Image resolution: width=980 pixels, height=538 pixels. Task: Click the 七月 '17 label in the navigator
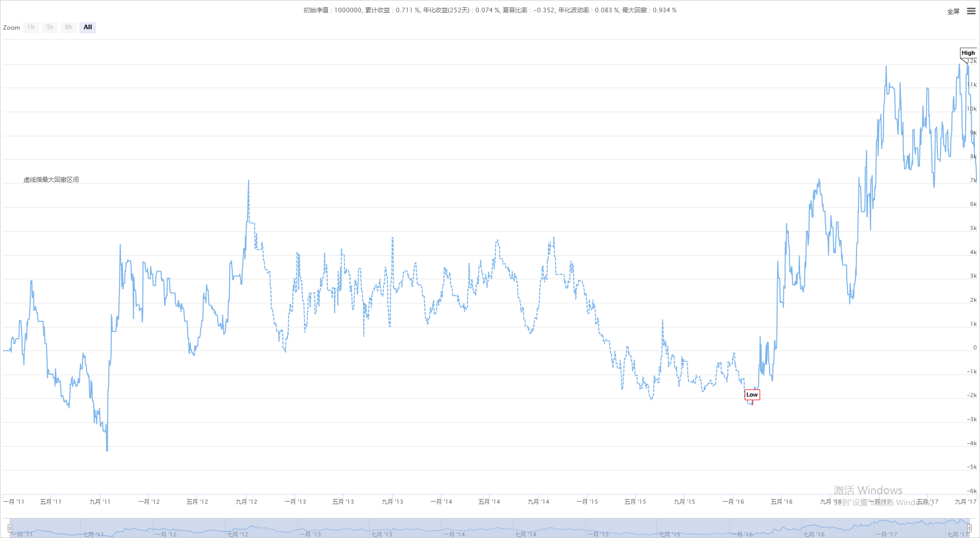958,534
